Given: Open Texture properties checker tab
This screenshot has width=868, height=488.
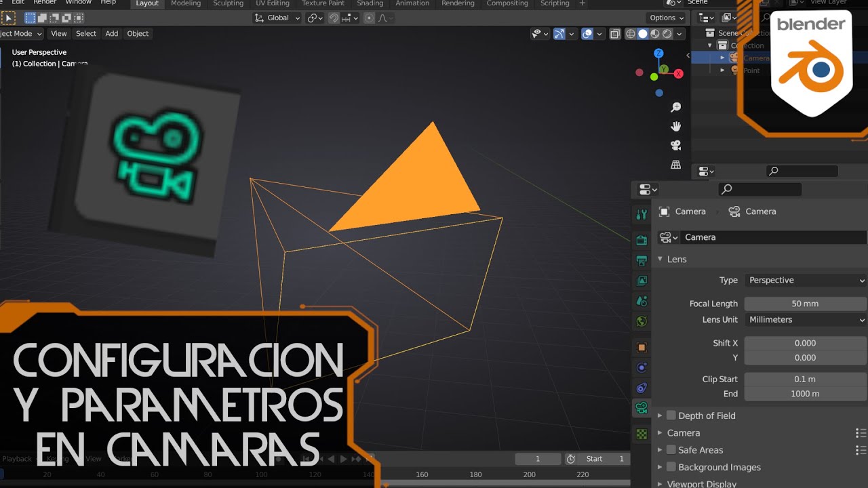Looking at the screenshot, I should coord(642,434).
